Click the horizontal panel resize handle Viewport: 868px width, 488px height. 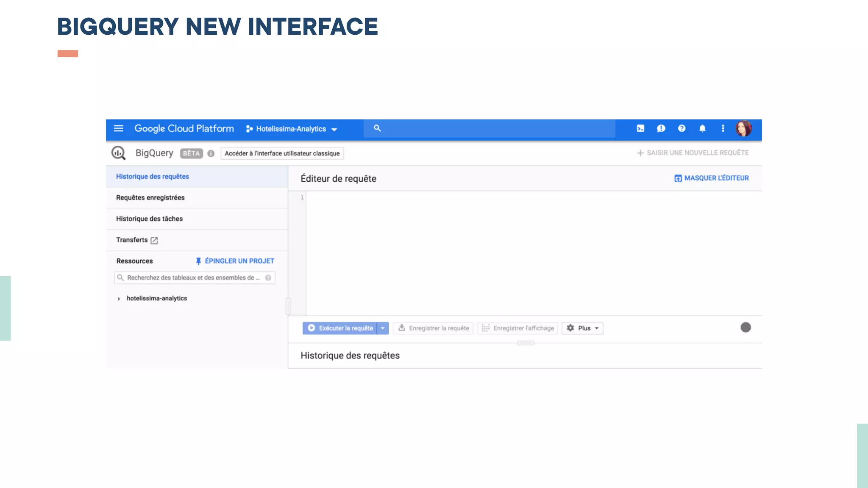pos(526,343)
